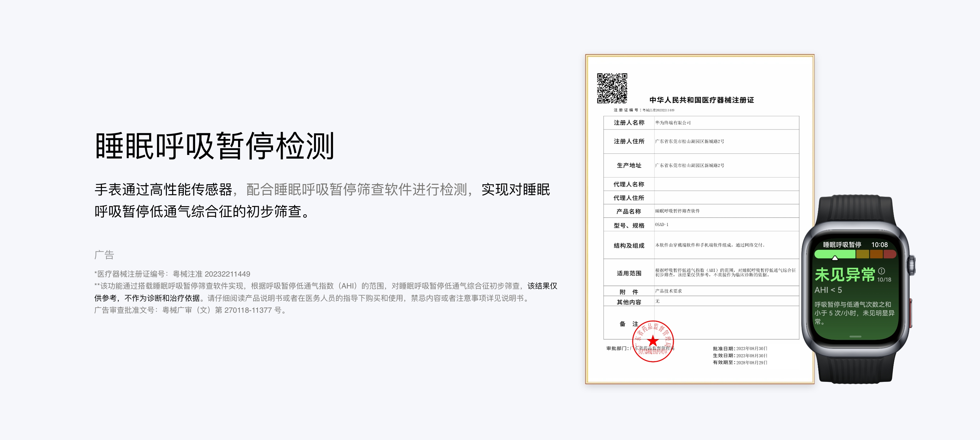Screen dimensions: 980x440
Task: Tap the 10/18 date on the watch
Action: coord(884,280)
